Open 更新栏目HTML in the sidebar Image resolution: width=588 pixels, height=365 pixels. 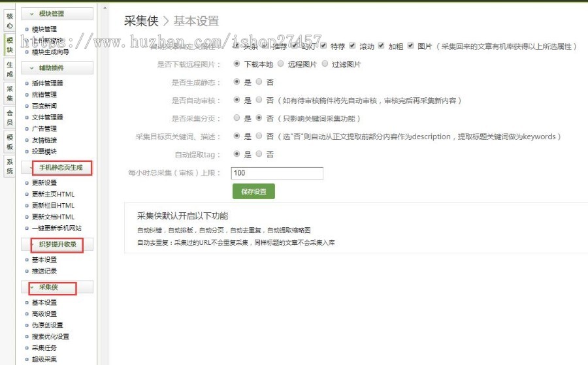[54, 206]
